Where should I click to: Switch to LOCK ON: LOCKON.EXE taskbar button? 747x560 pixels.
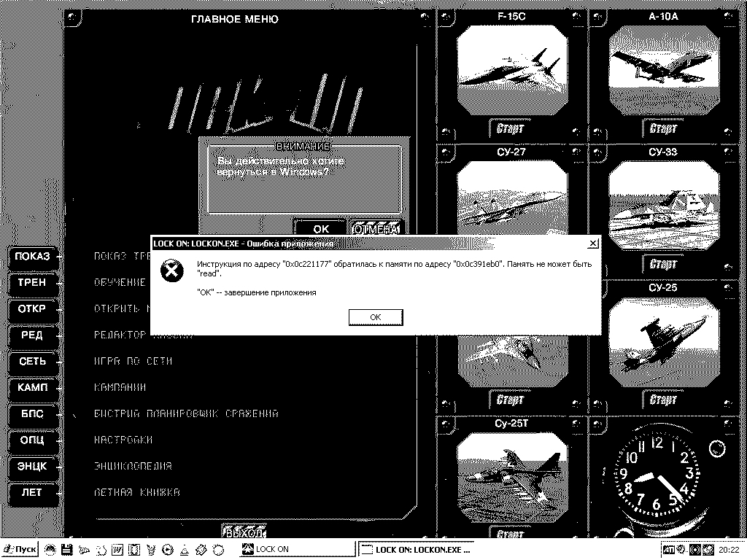click(417, 550)
